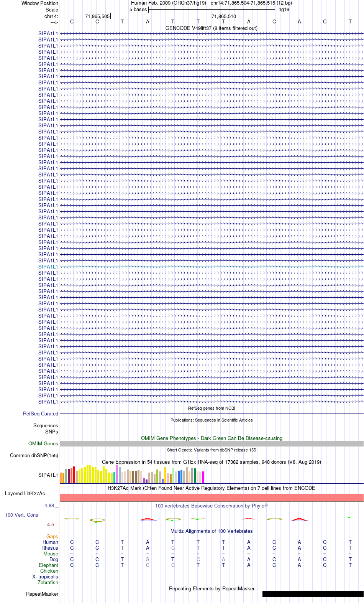Click the -4.5 PhyloP axis value

click(x=50, y=524)
